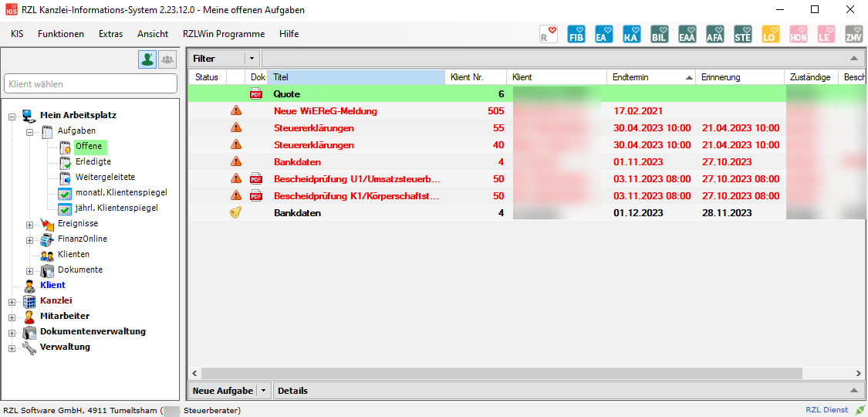The height and width of the screenshot is (417, 868).
Task: Open the RZLWin Programme menu
Action: click(223, 34)
